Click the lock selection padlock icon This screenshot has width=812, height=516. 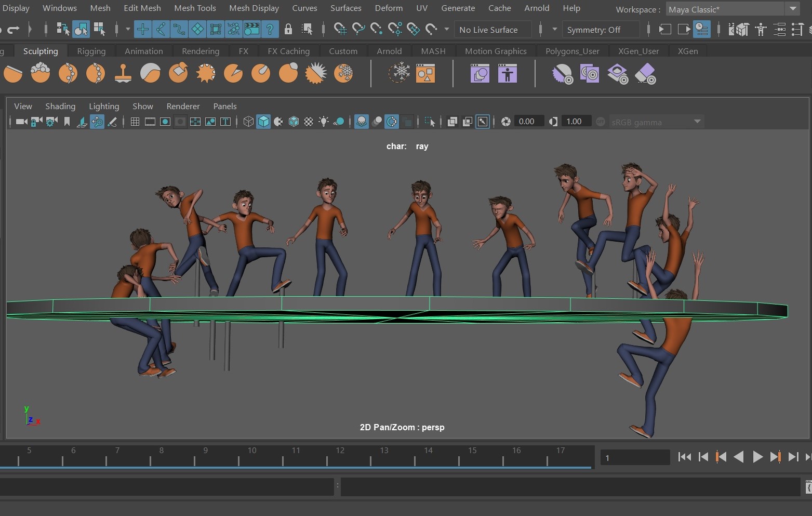pos(288,30)
